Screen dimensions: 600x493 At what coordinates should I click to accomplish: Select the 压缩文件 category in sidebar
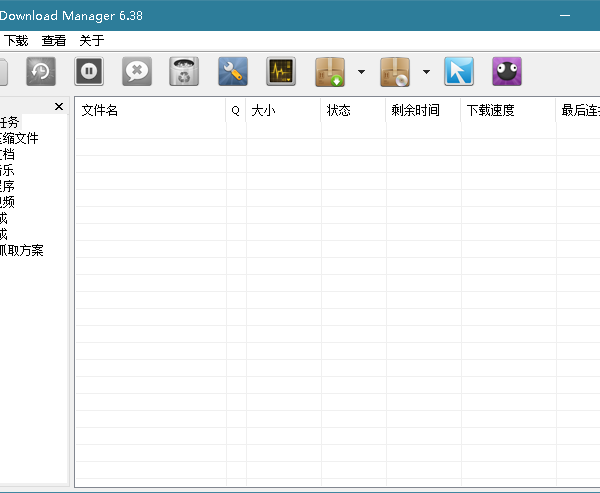[20, 138]
